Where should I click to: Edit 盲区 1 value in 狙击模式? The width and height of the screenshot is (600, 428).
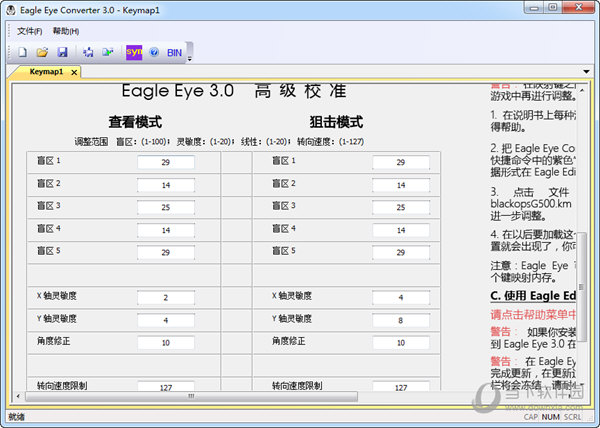click(x=401, y=162)
